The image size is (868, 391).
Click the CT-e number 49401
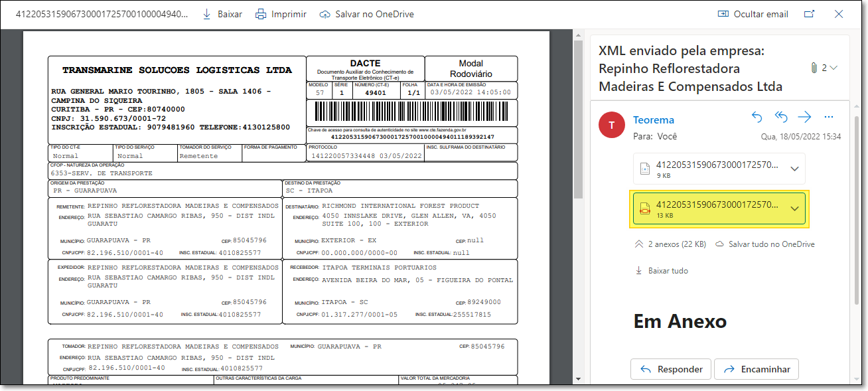click(x=375, y=93)
